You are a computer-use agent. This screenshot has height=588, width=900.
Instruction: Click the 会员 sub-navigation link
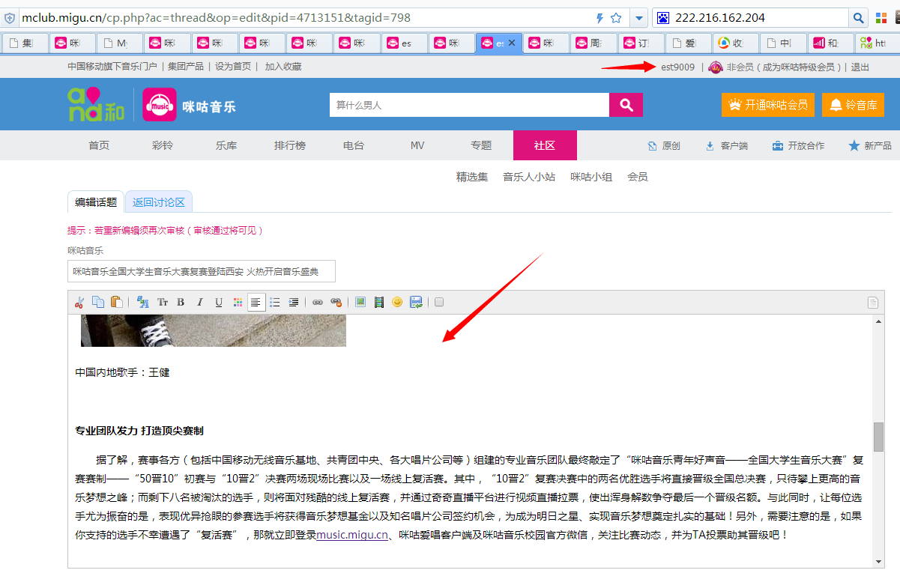pyautogui.click(x=638, y=177)
